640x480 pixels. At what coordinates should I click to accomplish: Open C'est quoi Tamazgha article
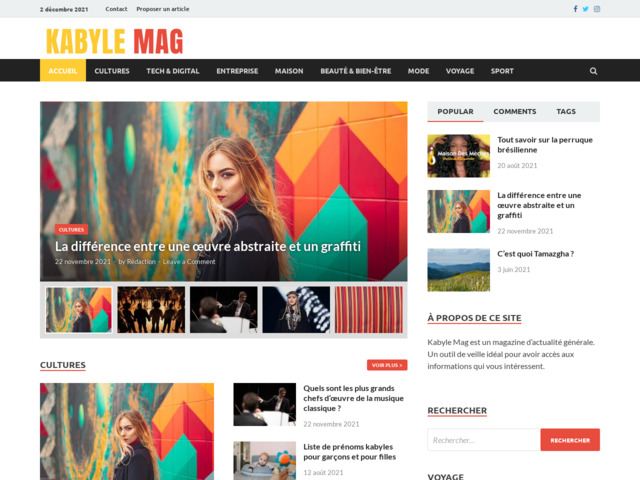pyautogui.click(x=536, y=253)
